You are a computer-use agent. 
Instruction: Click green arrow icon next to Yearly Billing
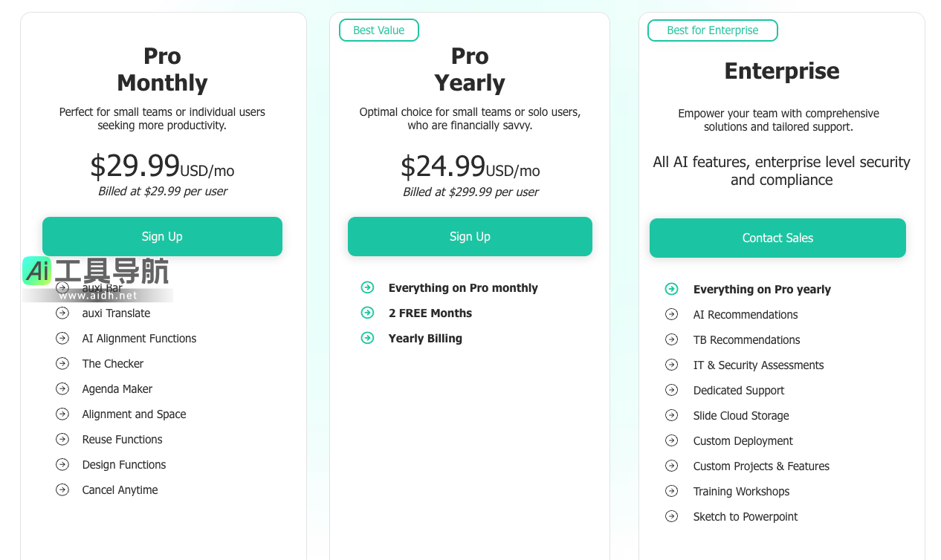tap(367, 338)
